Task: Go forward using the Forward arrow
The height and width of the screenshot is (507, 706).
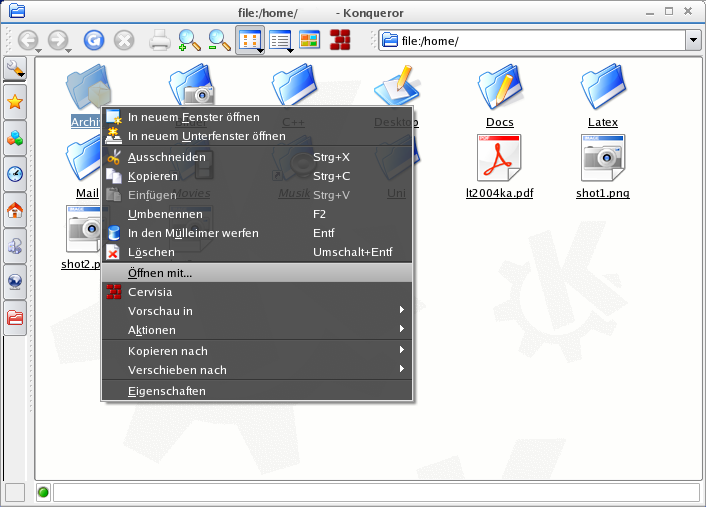Action: click(57, 41)
